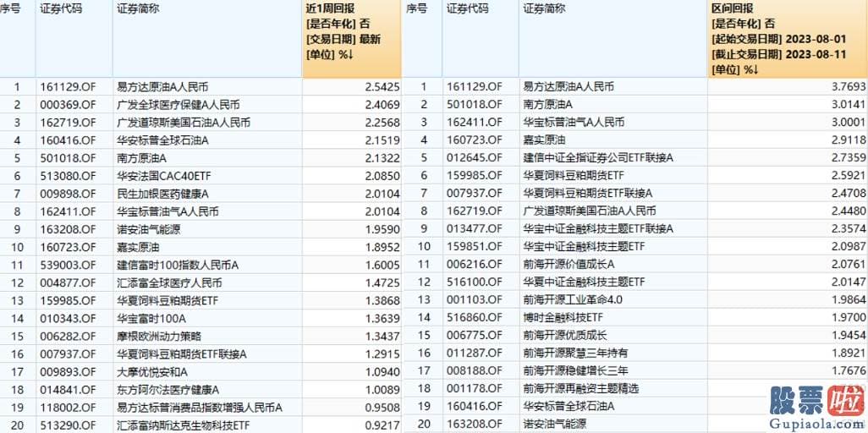Select fund code 009893.OF

(68, 371)
